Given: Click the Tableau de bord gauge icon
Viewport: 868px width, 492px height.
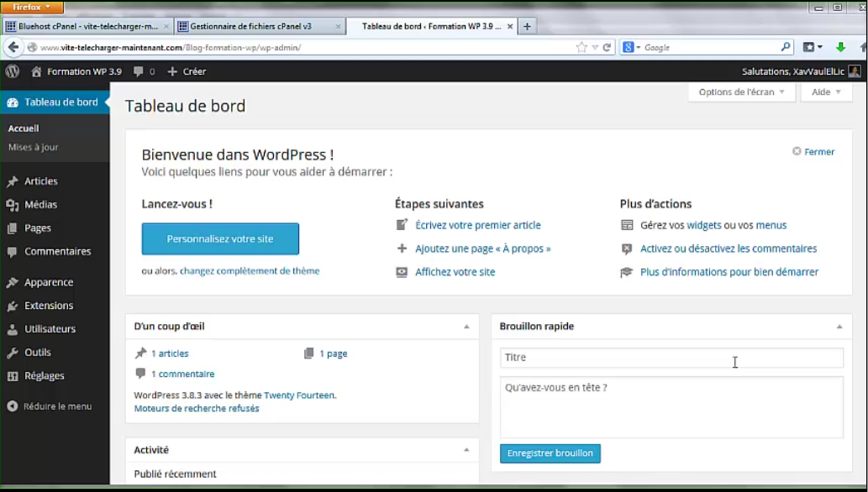Looking at the screenshot, I should 12,102.
